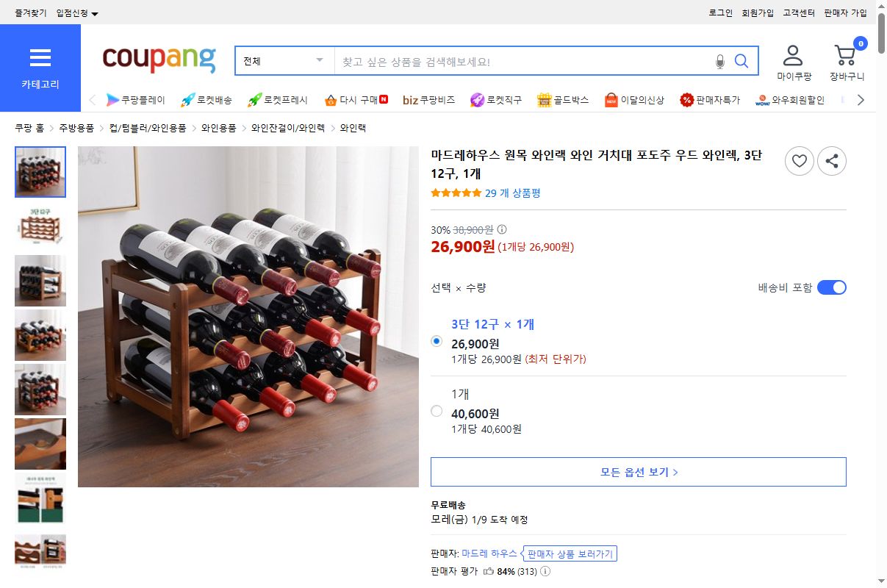The width and height of the screenshot is (887, 588).
Task: Disable the 배송비 포함 toggle
Action: click(831, 287)
